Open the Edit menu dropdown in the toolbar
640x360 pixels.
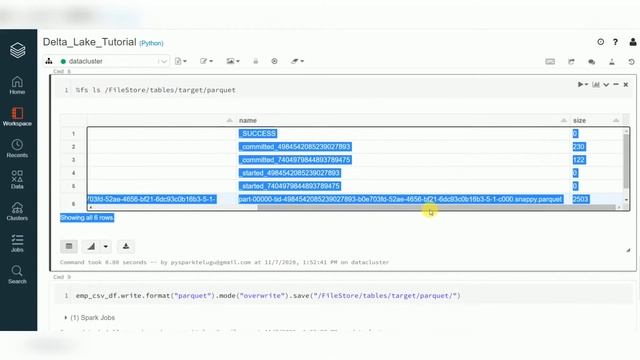point(206,61)
